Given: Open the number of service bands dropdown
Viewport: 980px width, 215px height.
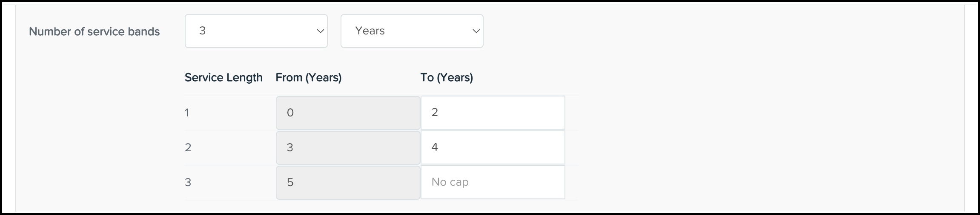Looking at the screenshot, I should [x=255, y=31].
